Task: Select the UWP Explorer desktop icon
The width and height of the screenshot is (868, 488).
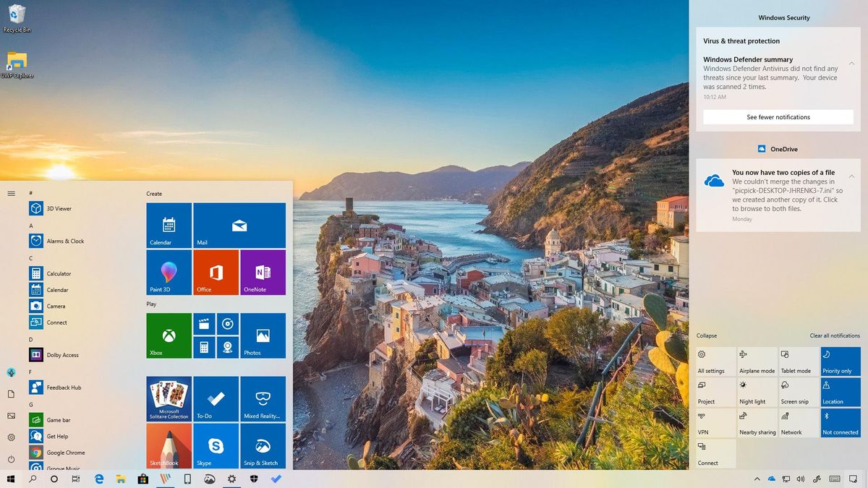Action: pos(17,64)
